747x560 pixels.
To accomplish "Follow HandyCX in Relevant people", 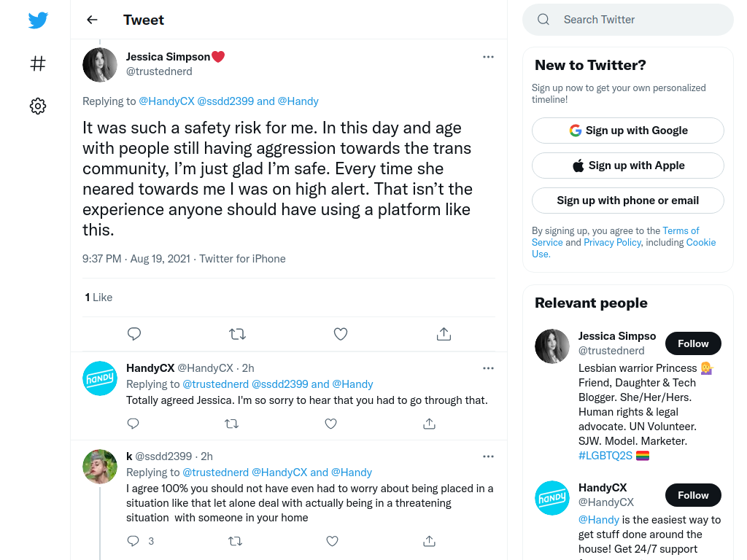I will point(693,495).
